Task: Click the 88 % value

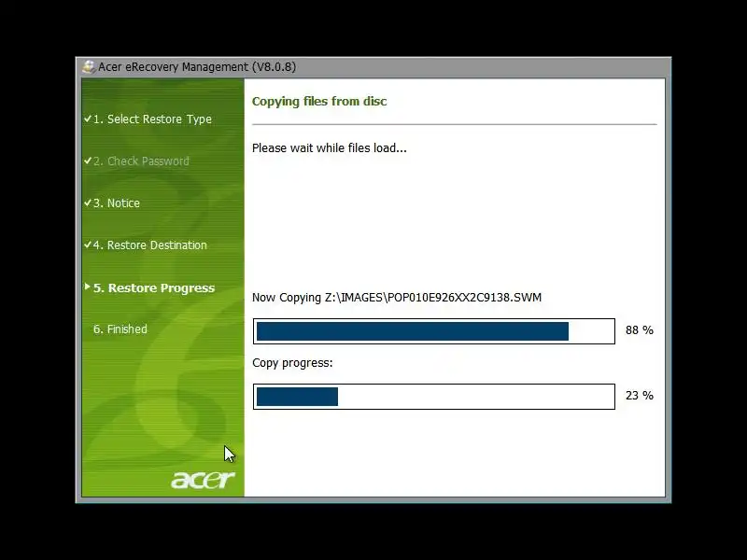Action: click(x=640, y=330)
